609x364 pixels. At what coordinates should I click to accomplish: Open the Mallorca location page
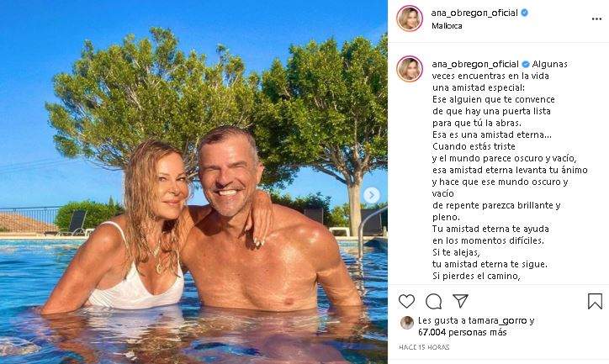[x=446, y=26]
